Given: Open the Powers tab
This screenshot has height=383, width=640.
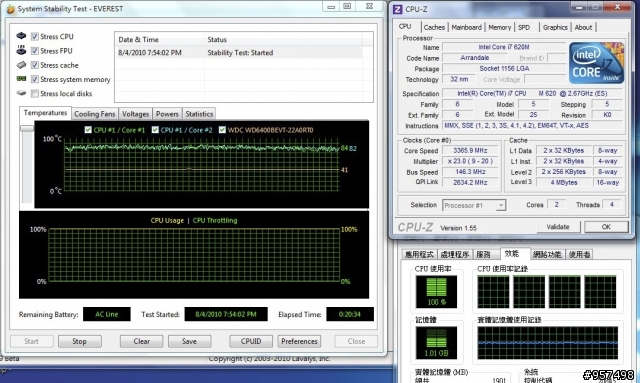Looking at the screenshot, I should coord(167,114).
